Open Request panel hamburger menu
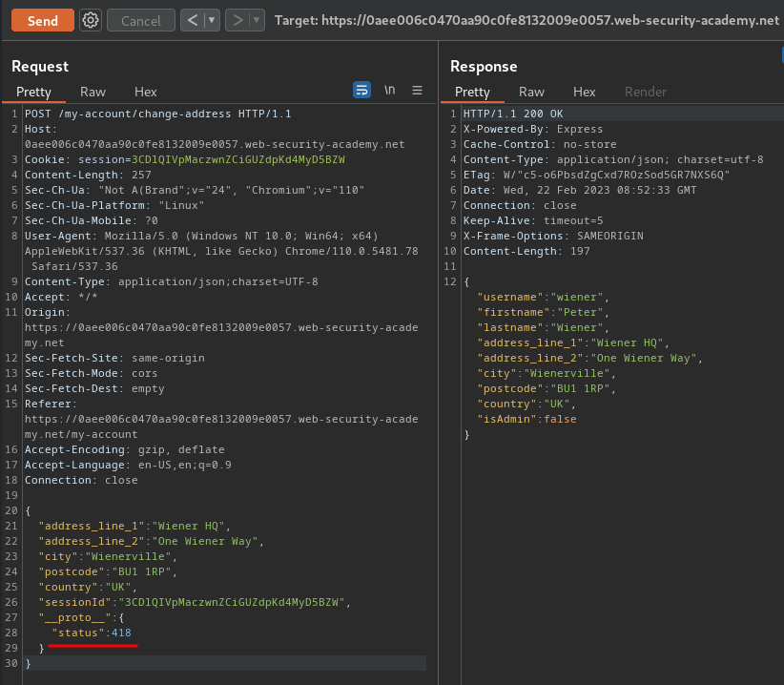This screenshot has height=685, width=784. [417, 90]
